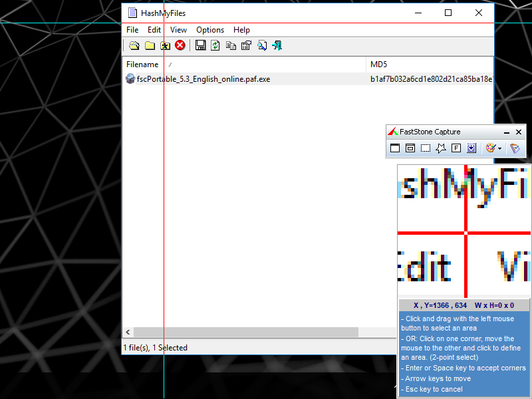Pick the Capture Freehand Region star icon
This screenshot has height=399, width=532.
(441, 148)
